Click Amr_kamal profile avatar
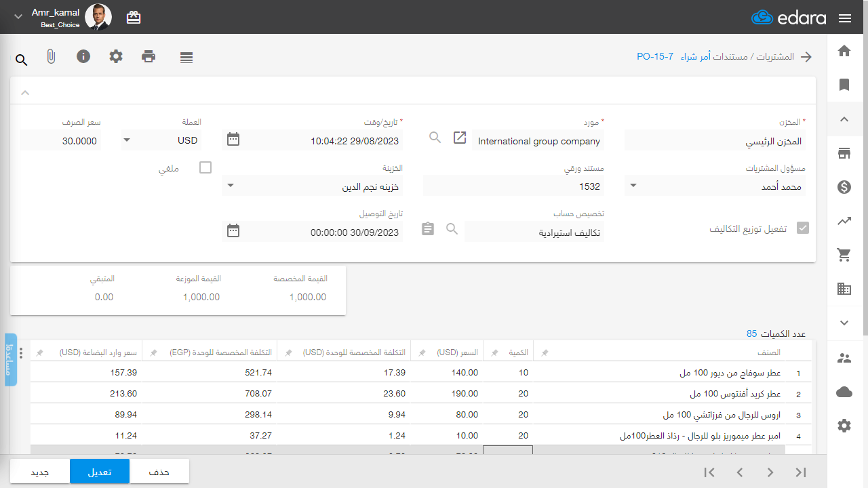Screen dimensions: 868x488 click(x=98, y=17)
